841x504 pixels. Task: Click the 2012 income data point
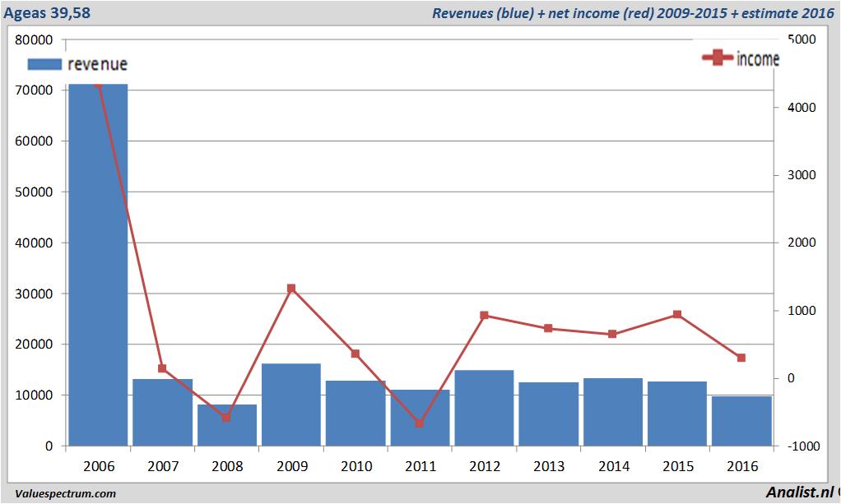click(x=485, y=315)
